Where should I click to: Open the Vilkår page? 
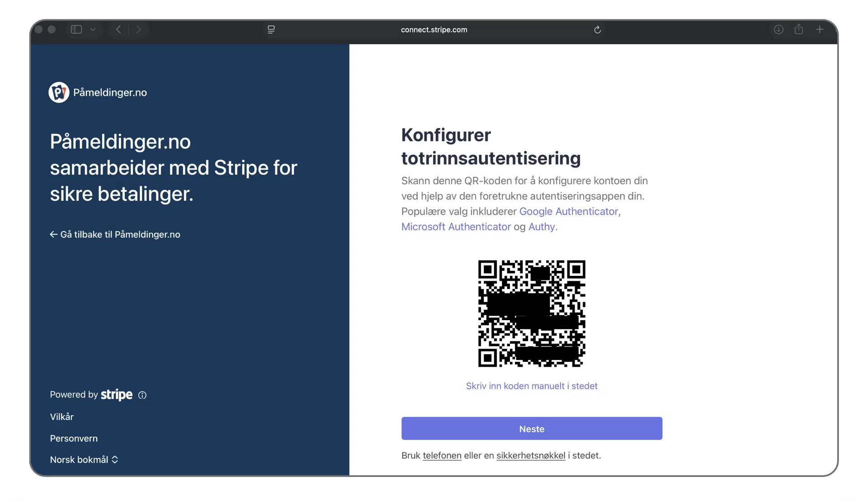(x=61, y=416)
